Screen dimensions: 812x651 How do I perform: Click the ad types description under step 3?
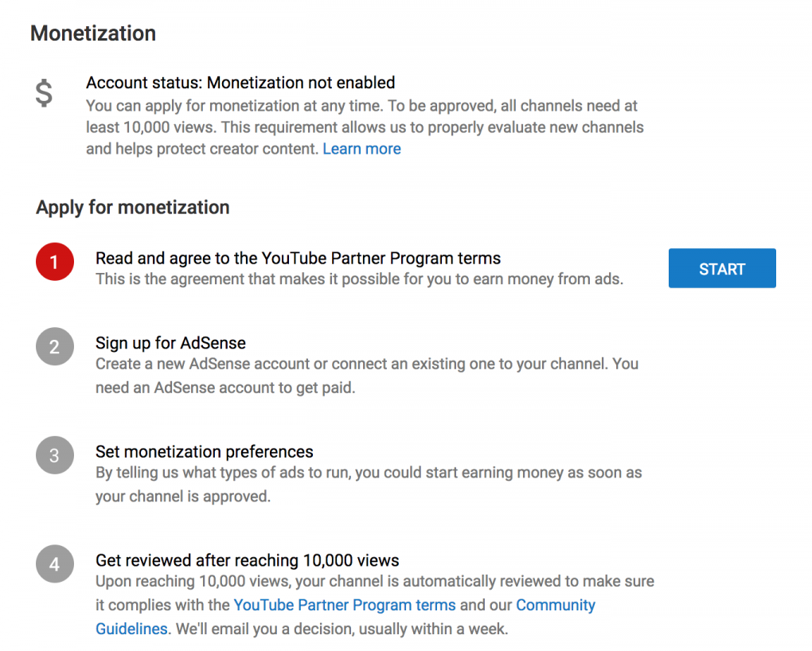point(369,484)
